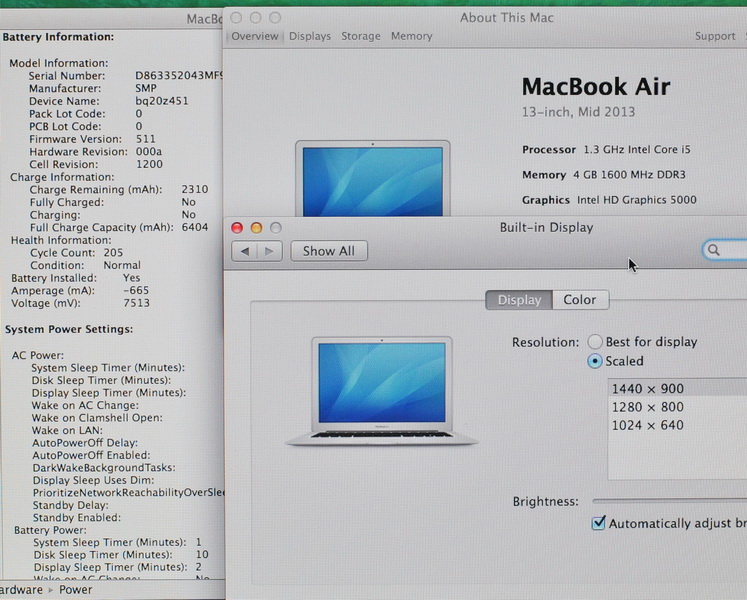Click the Cycle Count value 205
The width and height of the screenshot is (747, 600).
click(x=113, y=253)
